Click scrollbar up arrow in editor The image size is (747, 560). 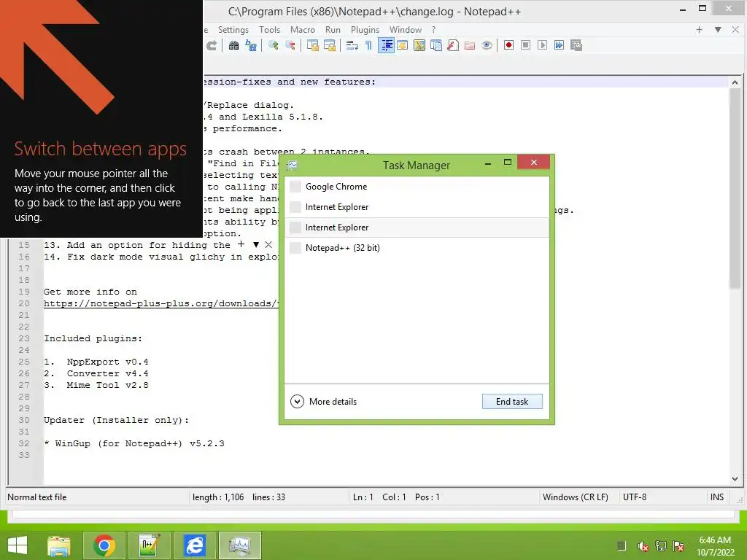coord(735,82)
